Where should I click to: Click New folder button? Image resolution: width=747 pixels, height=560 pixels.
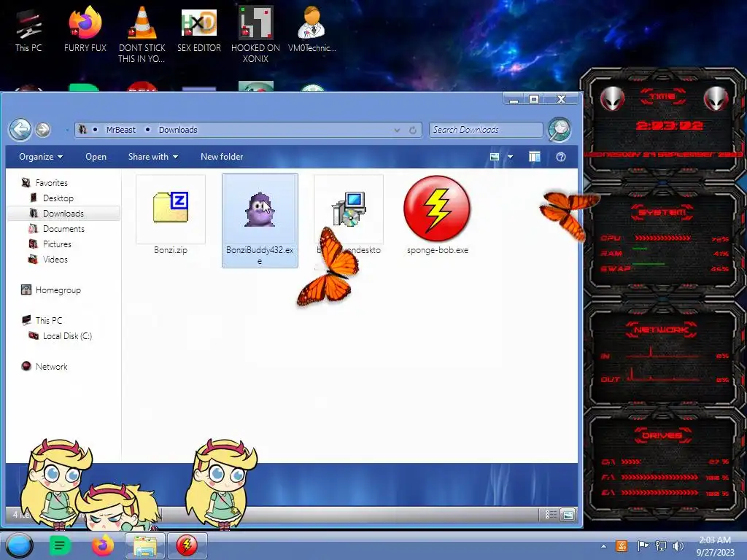(222, 157)
